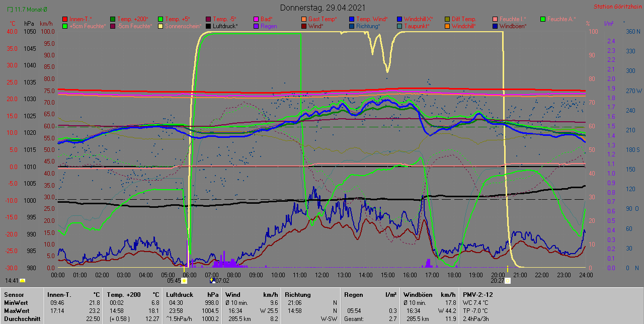
Task: Click the yellow marker beside 14:41
Action: [22, 281]
